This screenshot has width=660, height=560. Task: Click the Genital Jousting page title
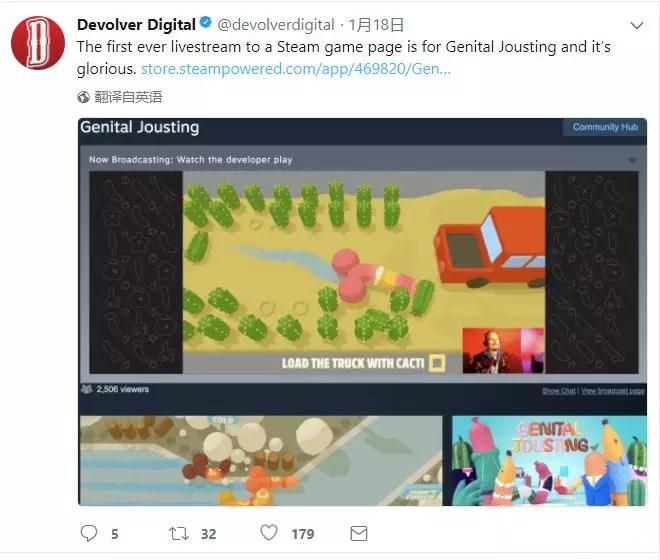tap(140, 127)
